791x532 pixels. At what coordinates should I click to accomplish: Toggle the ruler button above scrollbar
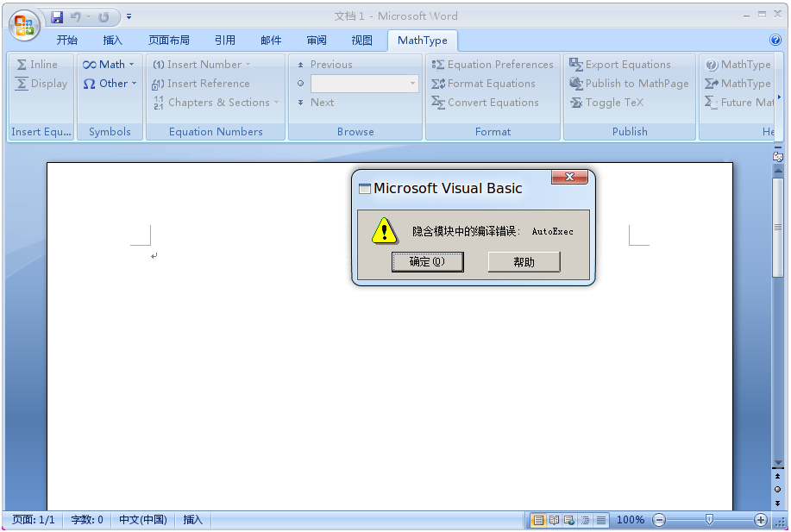pyautogui.click(x=777, y=155)
